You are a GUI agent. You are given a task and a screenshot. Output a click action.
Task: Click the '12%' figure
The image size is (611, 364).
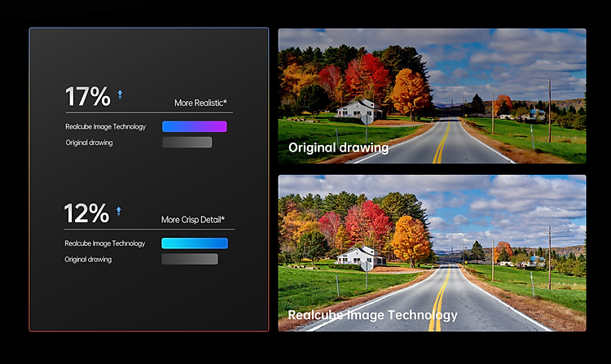point(86,213)
